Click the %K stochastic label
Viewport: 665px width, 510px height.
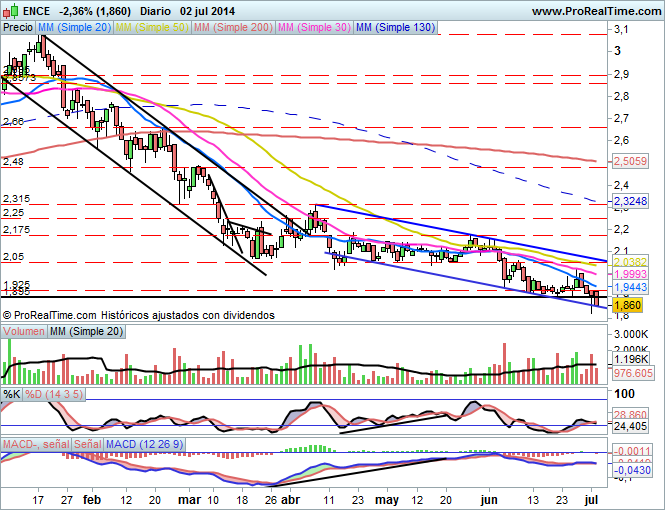tap(12, 393)
